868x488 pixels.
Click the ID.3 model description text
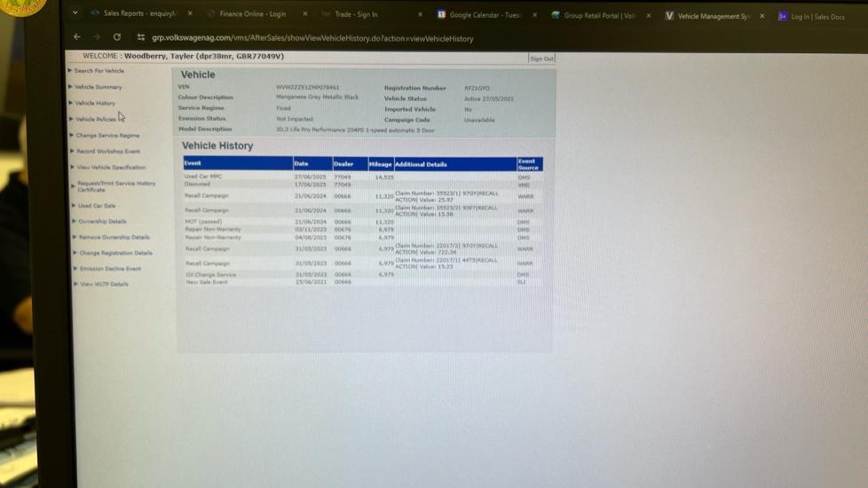[x=355, y=130]
